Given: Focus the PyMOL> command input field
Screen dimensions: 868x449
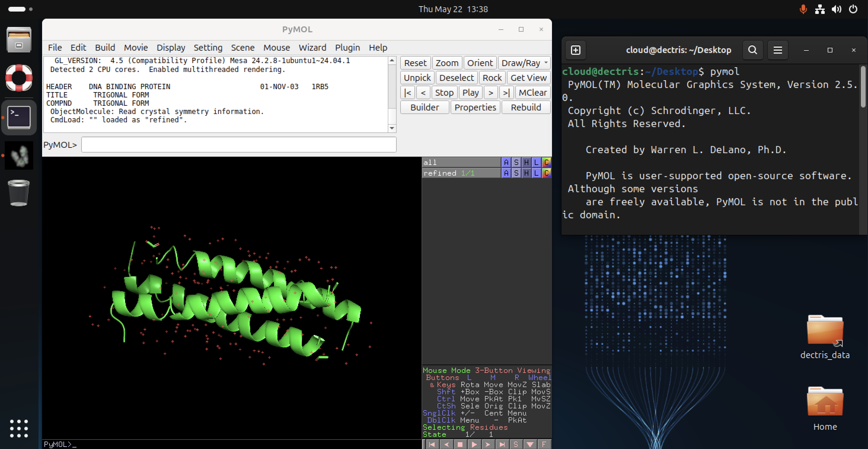Looking at the screenshot, I should [x=239, y=145].
